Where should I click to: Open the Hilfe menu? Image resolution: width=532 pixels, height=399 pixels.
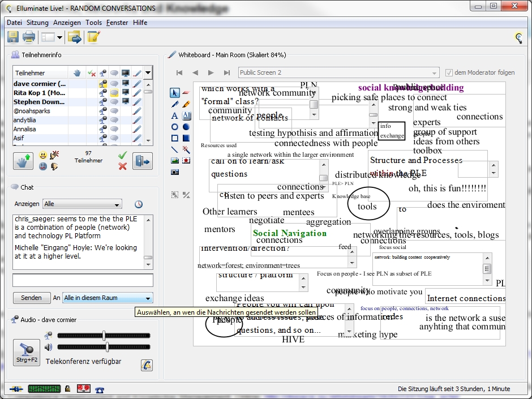pos(140,23)
